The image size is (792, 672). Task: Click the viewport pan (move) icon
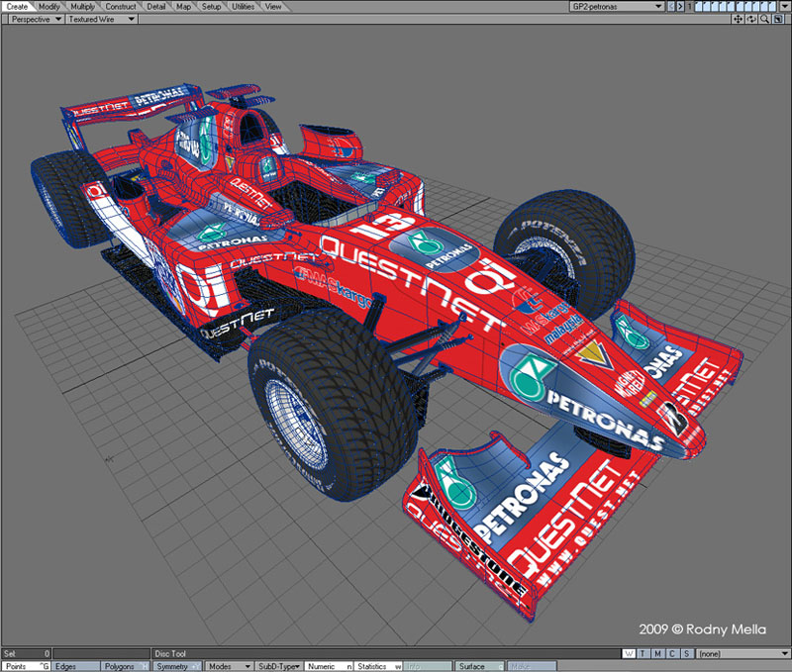[739, 19]
